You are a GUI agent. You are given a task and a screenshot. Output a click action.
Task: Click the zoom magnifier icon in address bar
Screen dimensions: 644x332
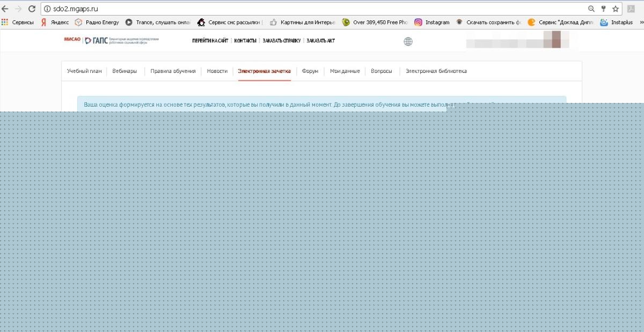tap(591, 9)
